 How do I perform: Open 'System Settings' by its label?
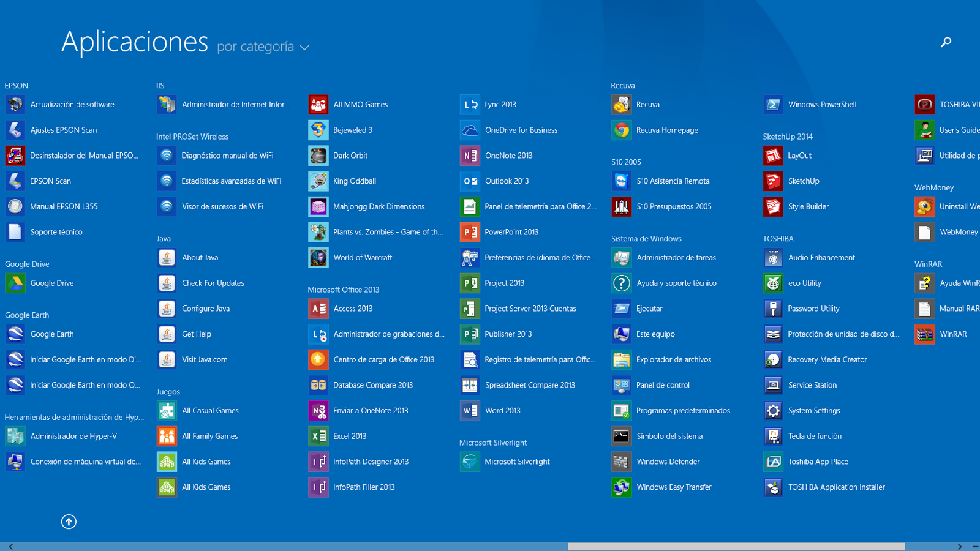pyautogui.click(x=814, y=411)
